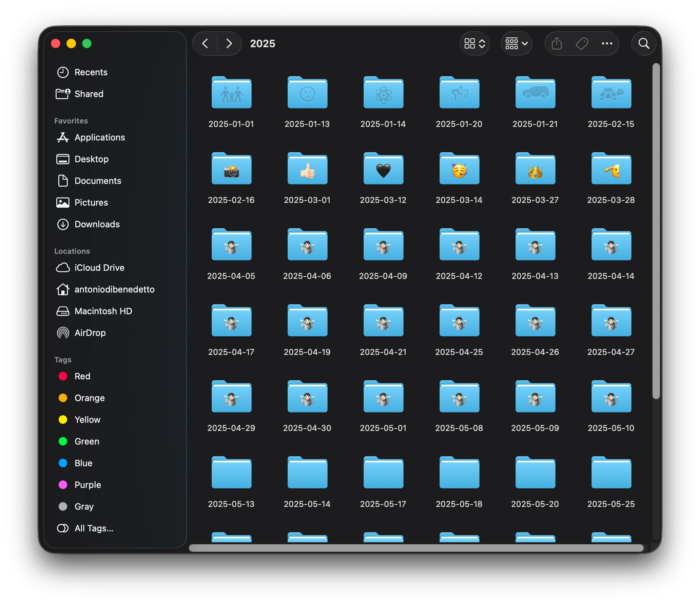Open AirDrop in the sidebar
Image resolution: width=700 pixels, height=604 pixels.
(x=90, y=333)
